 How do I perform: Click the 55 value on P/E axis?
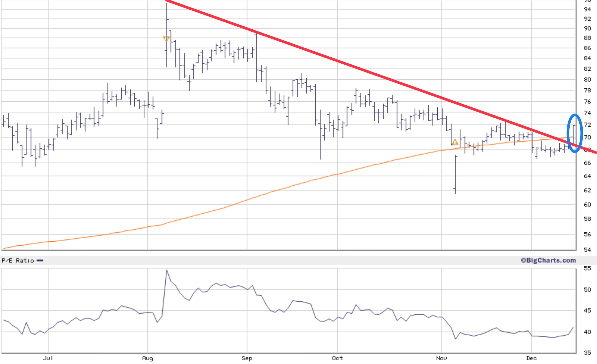point(587,268)
